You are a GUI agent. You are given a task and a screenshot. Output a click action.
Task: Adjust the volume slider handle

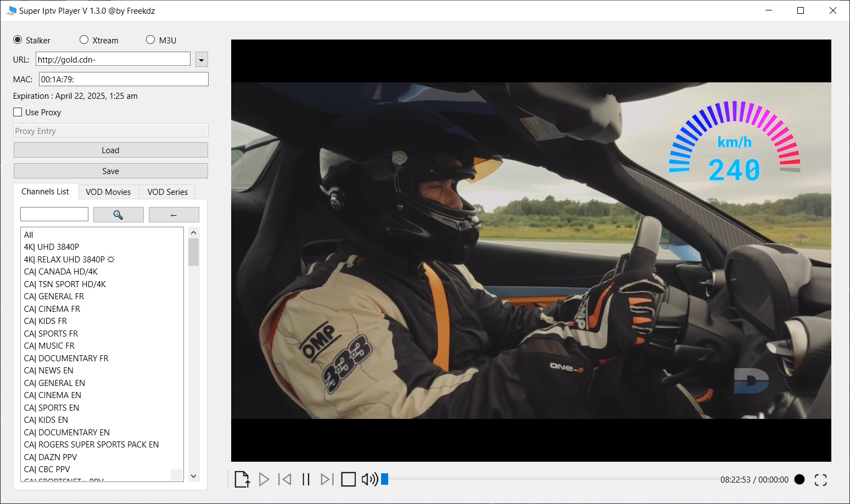[x=385, y=479]
